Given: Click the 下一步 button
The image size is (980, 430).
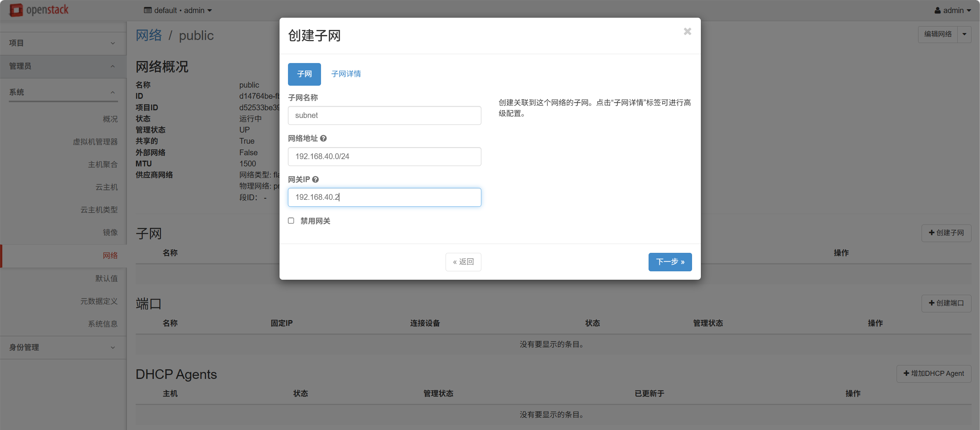Looking at the screenshot, I should click(670, 262).
